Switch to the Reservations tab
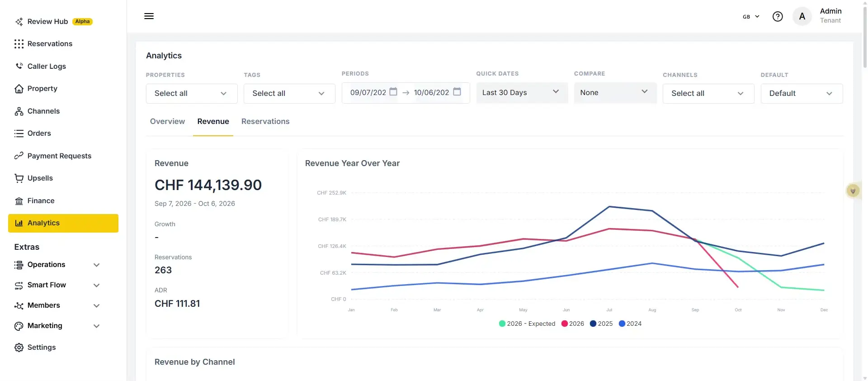The height and width of the screenshot is (381, 868). coord(265,121)
